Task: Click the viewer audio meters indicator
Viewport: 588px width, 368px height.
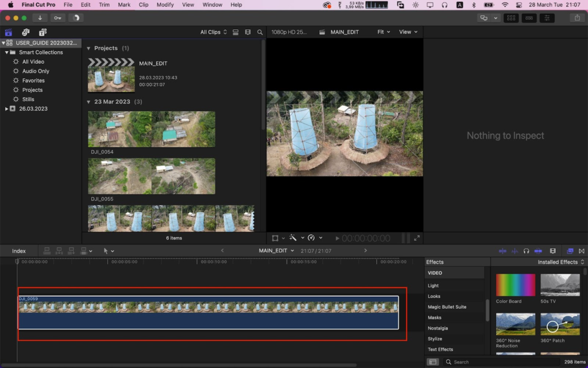Action: 406,238
